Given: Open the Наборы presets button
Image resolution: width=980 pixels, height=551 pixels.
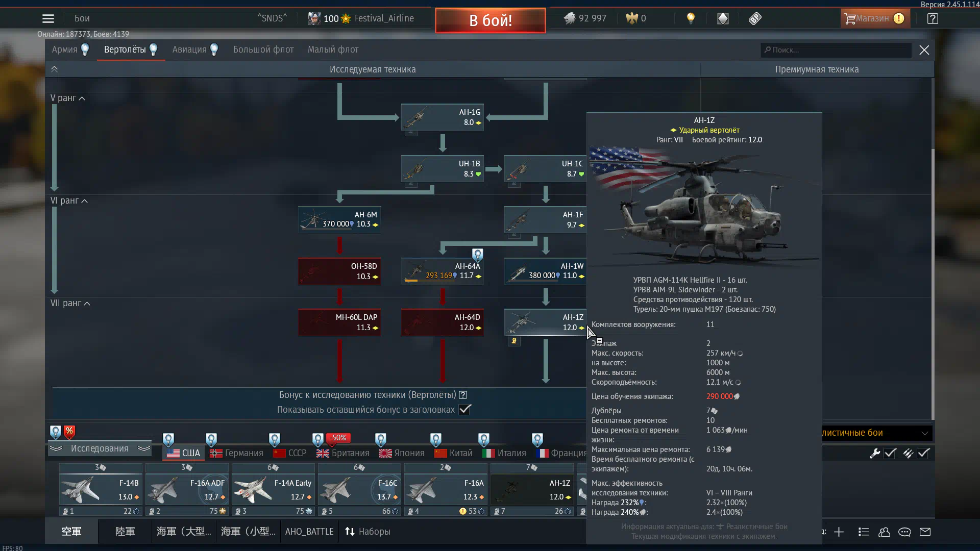Looking at the screenshot, I should 367,532.
